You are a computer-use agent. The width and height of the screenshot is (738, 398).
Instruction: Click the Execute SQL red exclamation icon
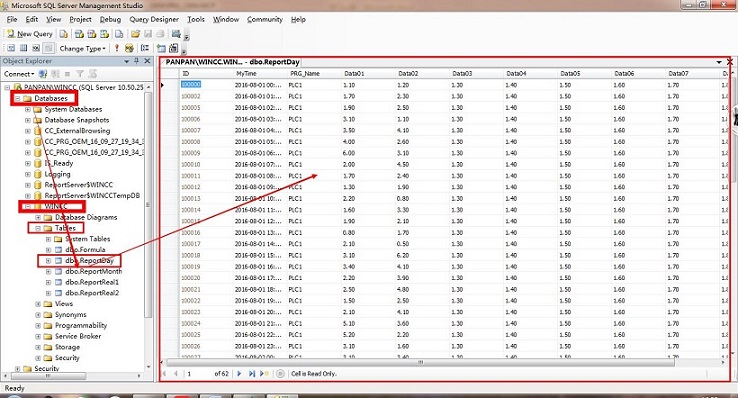click(117, 48)
